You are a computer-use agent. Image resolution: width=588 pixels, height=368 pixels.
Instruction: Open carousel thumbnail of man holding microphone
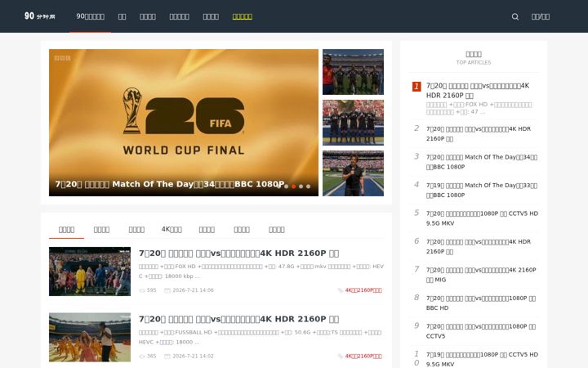(353, 173)
